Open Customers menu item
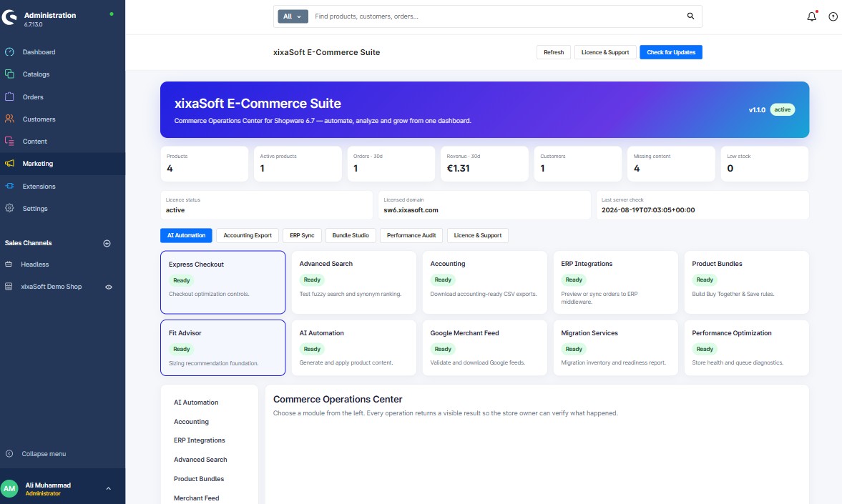The image size is (842, 504). coord(39,119)
